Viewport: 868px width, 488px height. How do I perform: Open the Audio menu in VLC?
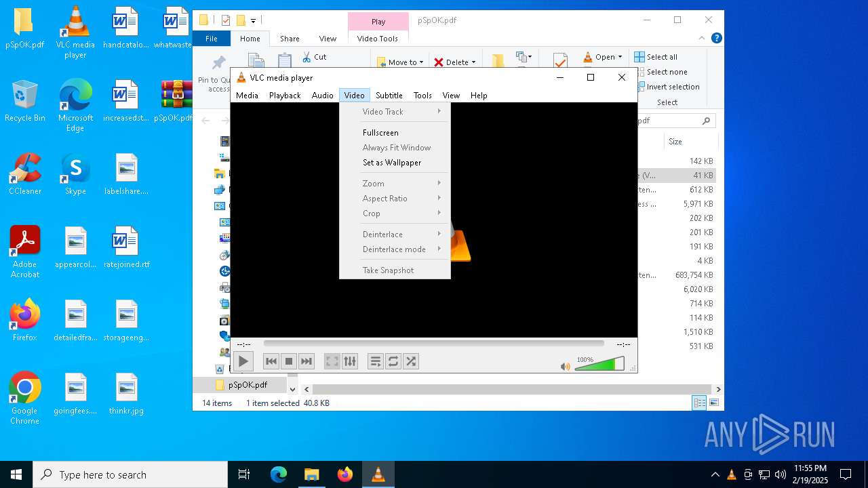coord(323,96)
